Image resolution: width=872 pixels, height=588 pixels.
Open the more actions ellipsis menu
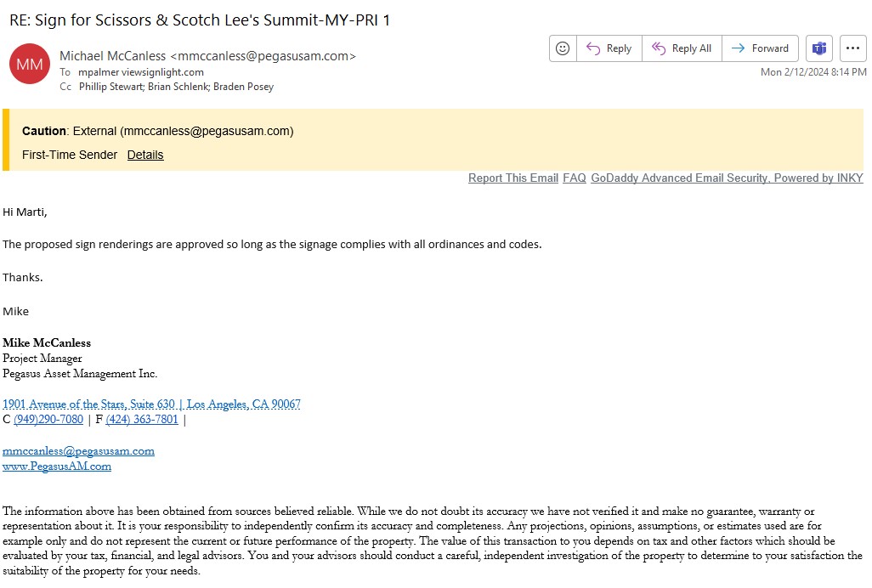(853, 48)
